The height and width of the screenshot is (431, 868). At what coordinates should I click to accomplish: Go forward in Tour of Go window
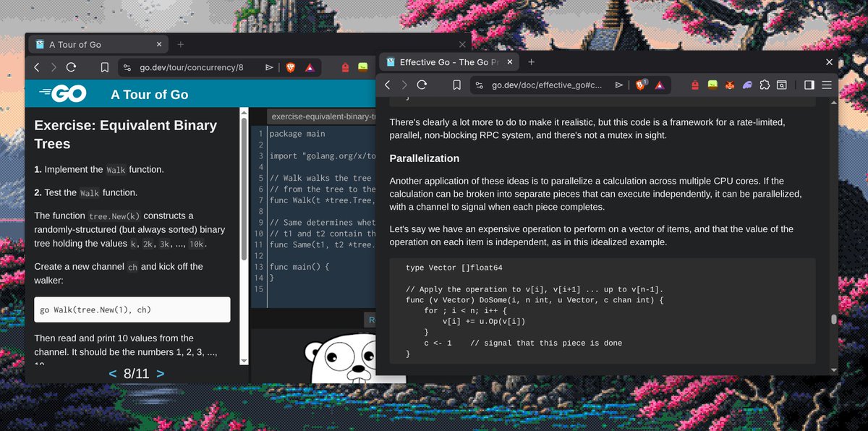[x=54, y=67]
